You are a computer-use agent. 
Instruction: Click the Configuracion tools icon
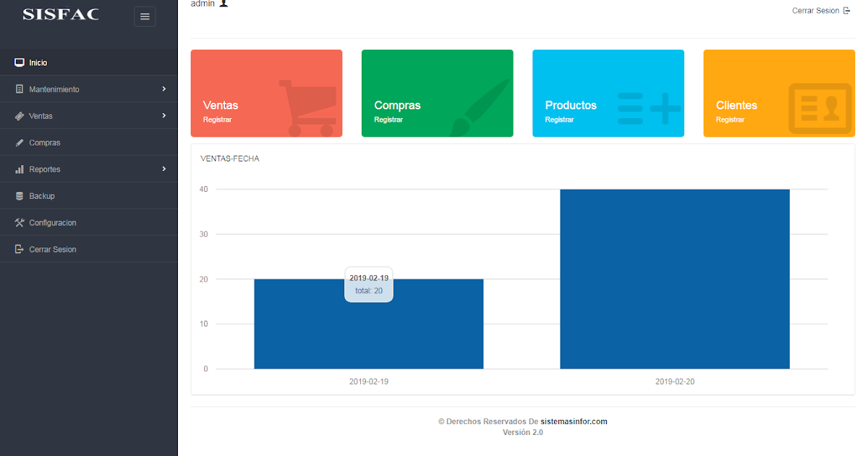click(18, 222)
